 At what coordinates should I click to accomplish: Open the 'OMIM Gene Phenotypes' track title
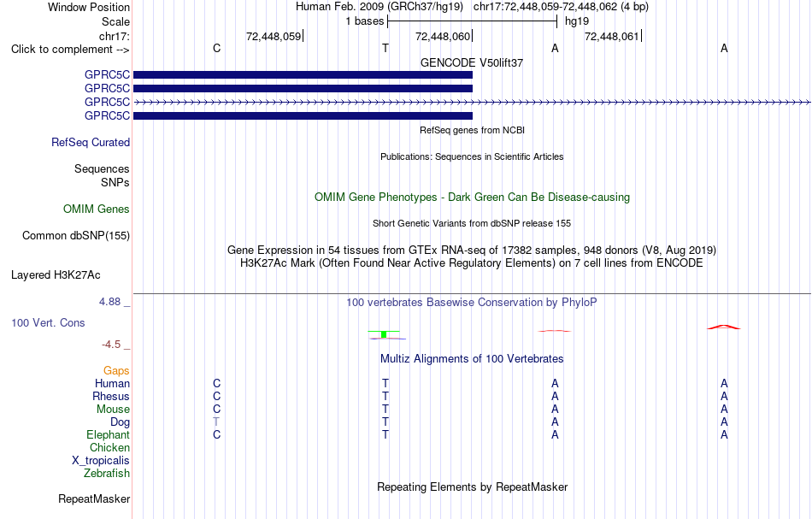pos(472,198)
